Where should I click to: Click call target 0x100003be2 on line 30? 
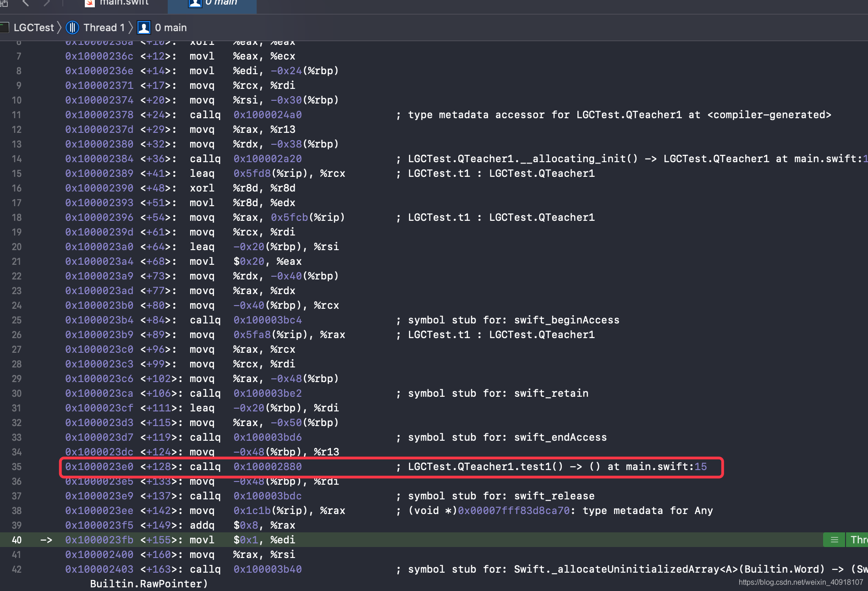coord(268,394)
